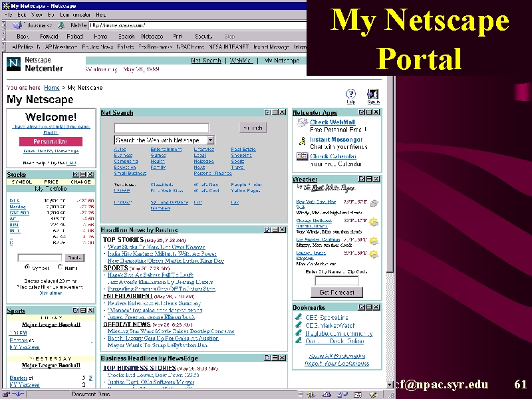Open the CBS SportsLine bookmark link

[327, 318]
